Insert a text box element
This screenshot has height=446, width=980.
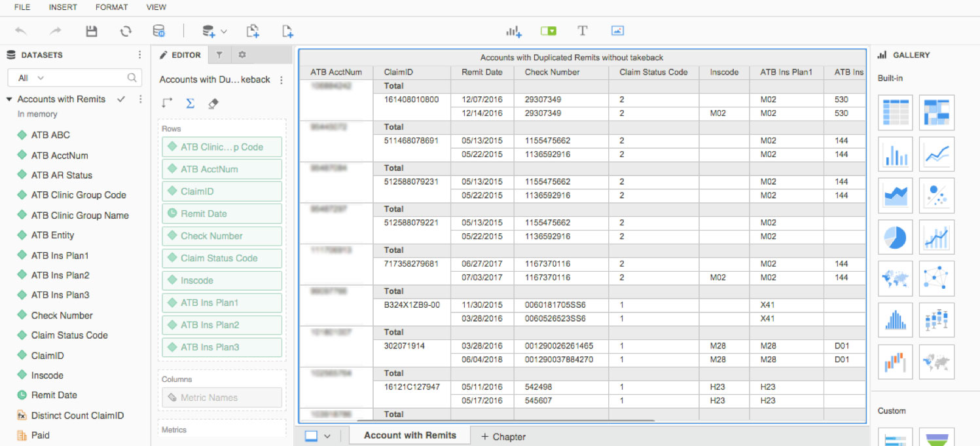582,30
